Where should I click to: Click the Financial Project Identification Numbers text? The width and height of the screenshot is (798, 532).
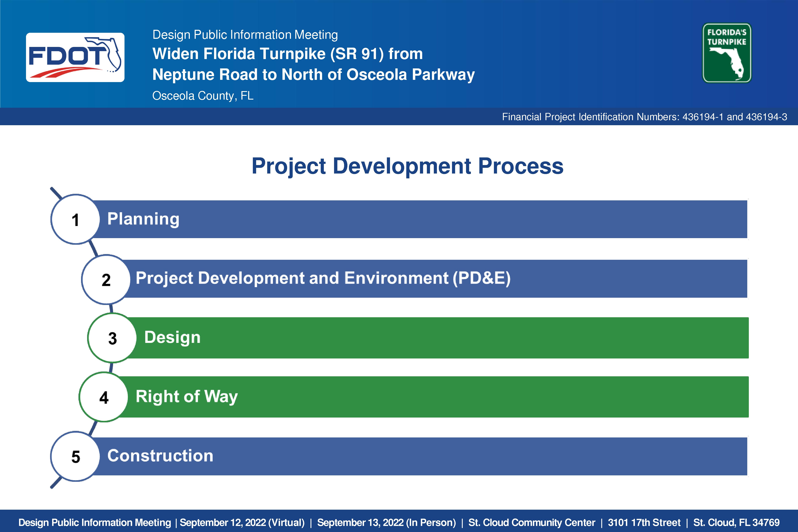(645, 117)
